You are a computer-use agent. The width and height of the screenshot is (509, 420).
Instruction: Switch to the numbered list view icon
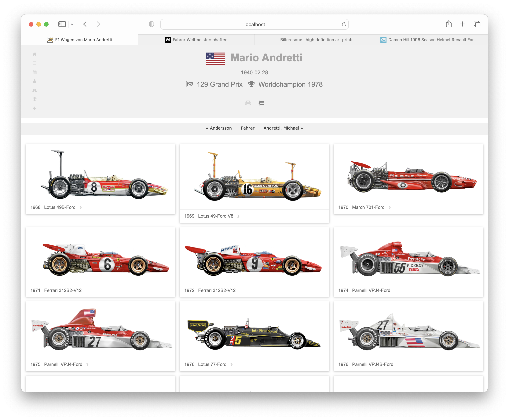click(x=261, y=103)
